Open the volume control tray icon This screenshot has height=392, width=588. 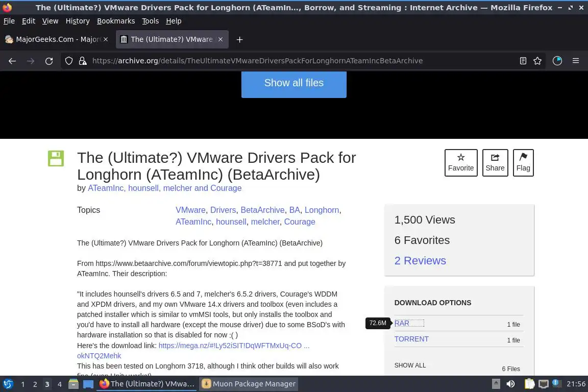point(510,384)
